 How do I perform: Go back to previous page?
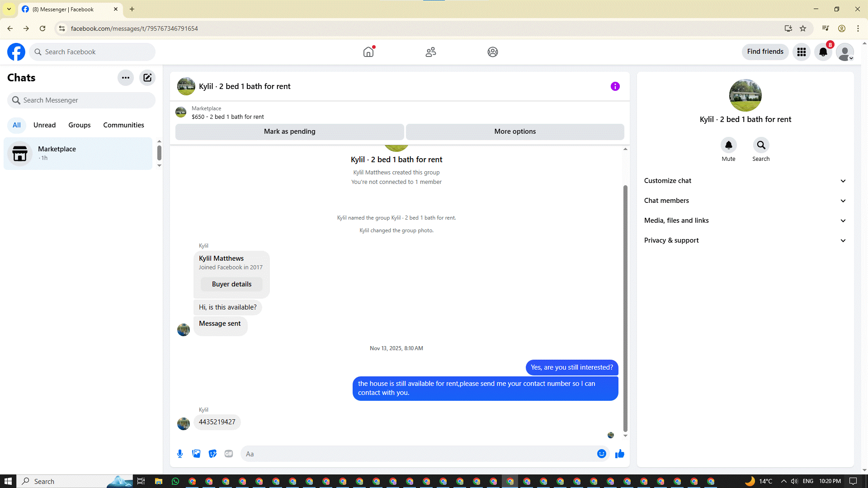point(10,28)
